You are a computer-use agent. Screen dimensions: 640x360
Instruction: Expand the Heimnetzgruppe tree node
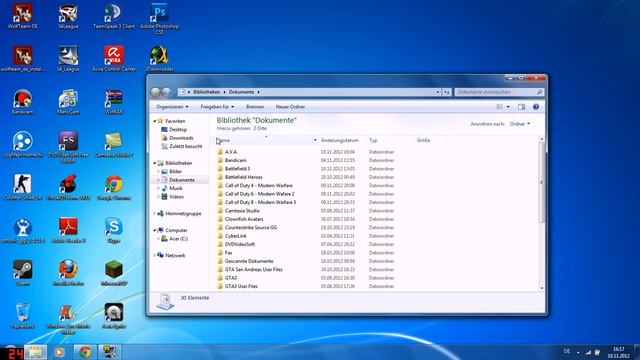click(155, 213)
